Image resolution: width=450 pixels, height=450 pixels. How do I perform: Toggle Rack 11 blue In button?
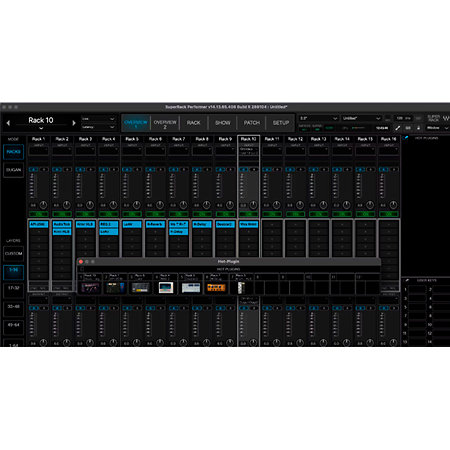[267, 170]
